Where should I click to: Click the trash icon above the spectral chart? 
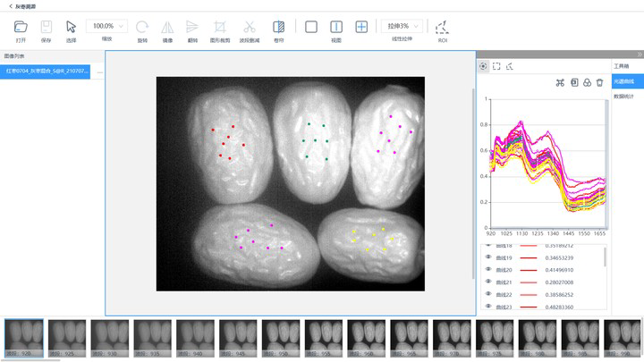[599, 82]
